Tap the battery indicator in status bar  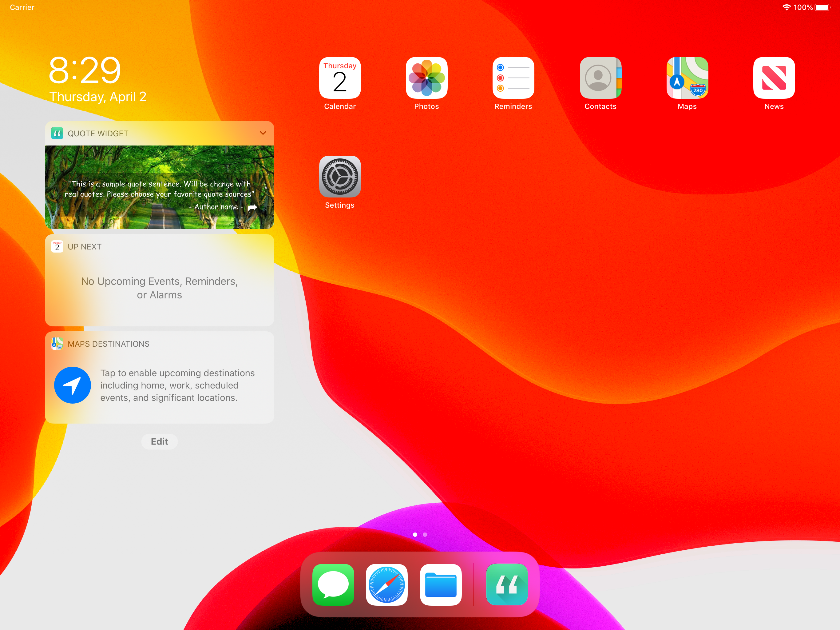[x=822, y=8]
